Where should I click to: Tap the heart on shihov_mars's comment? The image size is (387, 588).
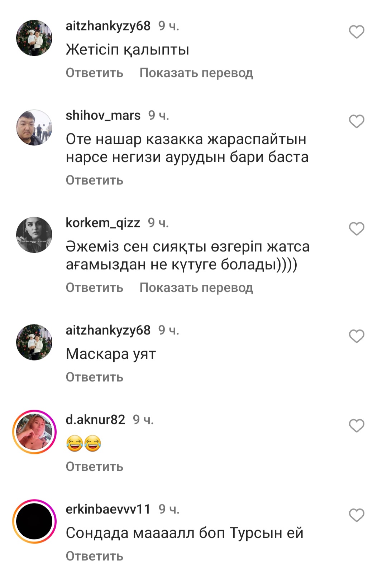coord(357,121)
